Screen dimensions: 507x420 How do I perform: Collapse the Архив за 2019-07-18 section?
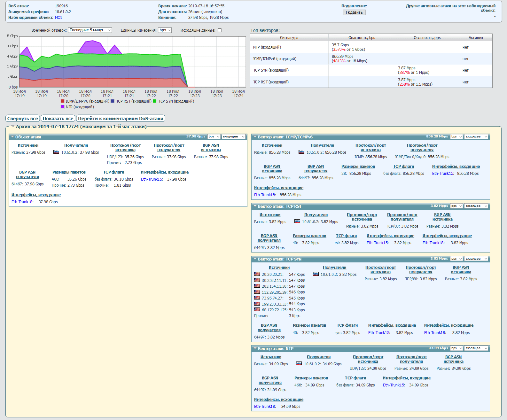(x=13, y=127)
